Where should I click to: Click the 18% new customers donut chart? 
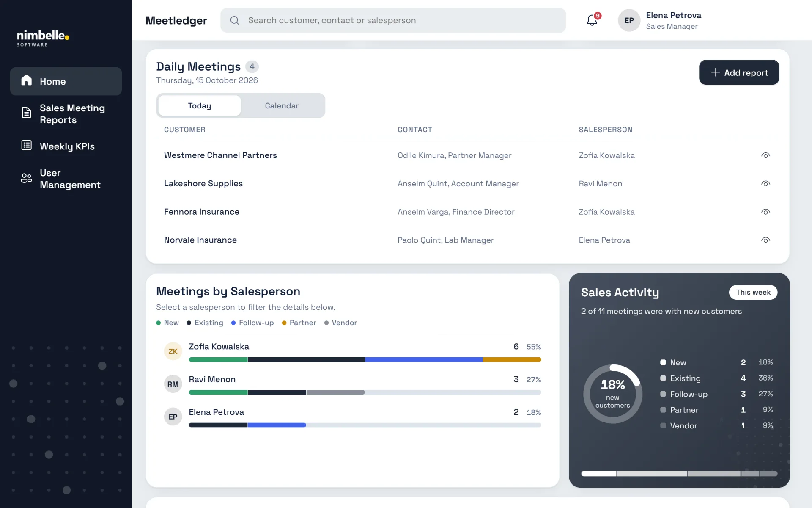tap(612, 394)
